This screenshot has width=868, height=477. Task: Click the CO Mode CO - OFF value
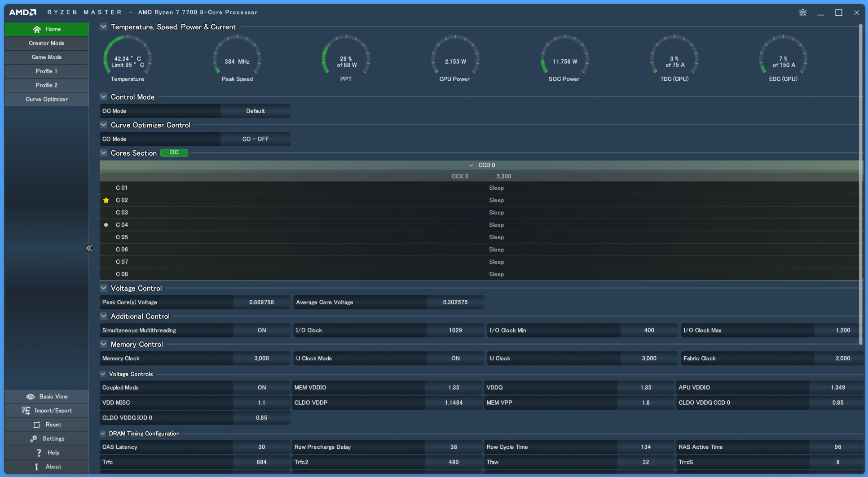click(x=256, y=139)
